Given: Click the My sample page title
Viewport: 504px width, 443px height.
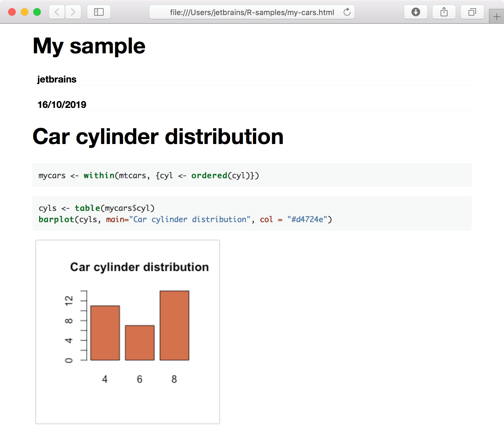Looking at the screenshot, I should coord(89,46).
